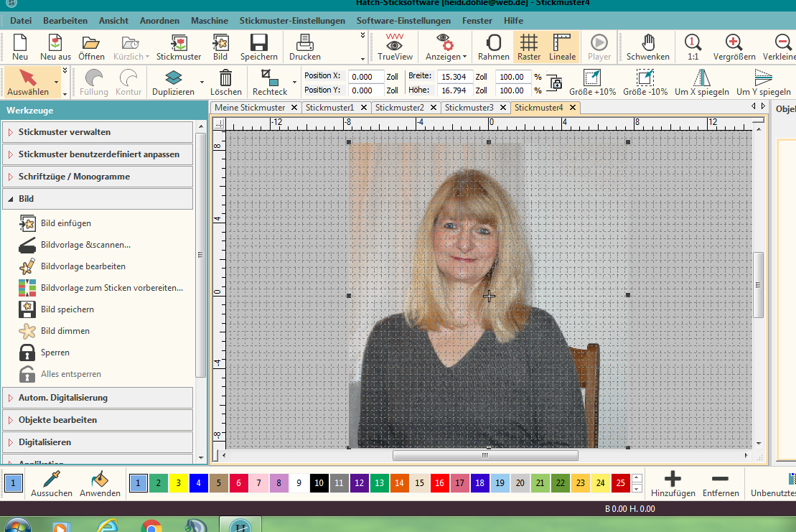Delete selection with Löschen icon
The height and width of the screenshot is (532, 796).
pos(226,83)
